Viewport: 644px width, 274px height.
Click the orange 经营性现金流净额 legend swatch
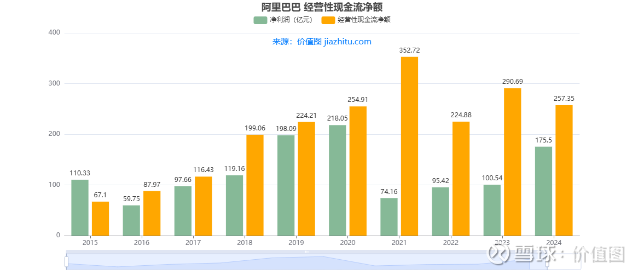pyautogui.click(x=328, y=20)
